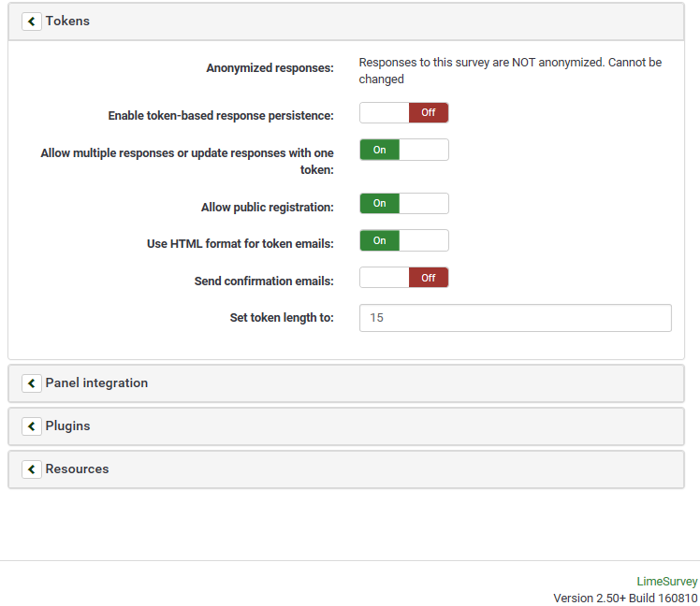The height and width of the screenshot is (606, 700).
Task: Open the LimeSurvey footer link
Action: pos(667,582)
